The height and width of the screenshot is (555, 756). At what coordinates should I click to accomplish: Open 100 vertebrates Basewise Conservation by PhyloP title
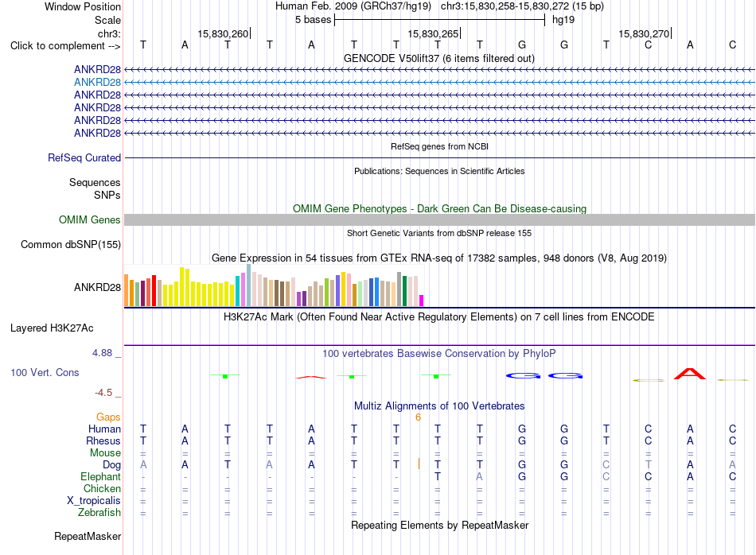click(x=439, y=354)
